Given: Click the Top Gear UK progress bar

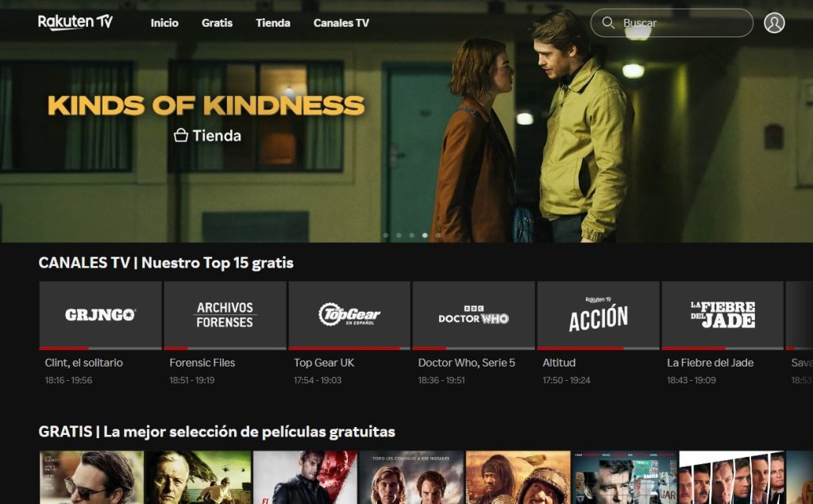Looking at the screenshot, I should [x=349, y=348].
